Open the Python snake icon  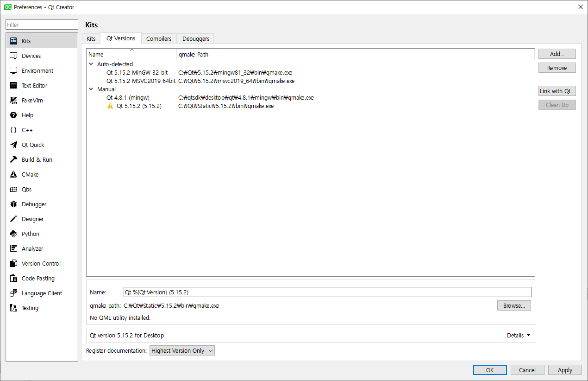13,234
